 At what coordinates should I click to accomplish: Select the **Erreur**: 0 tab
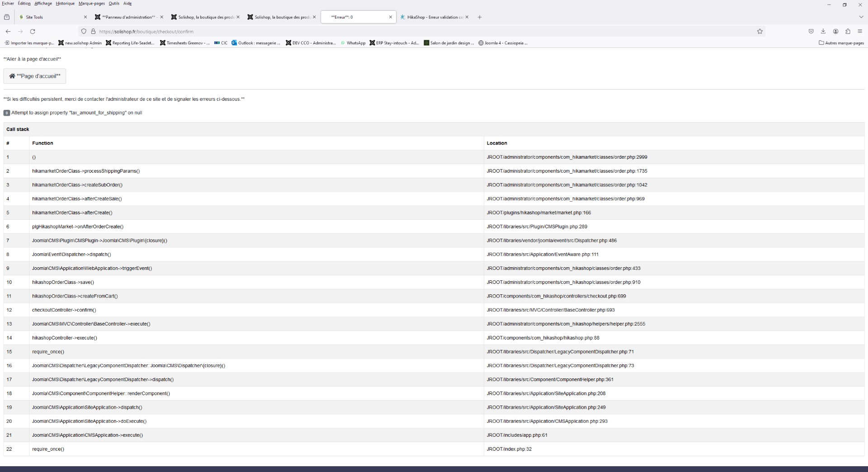point(358,17)
